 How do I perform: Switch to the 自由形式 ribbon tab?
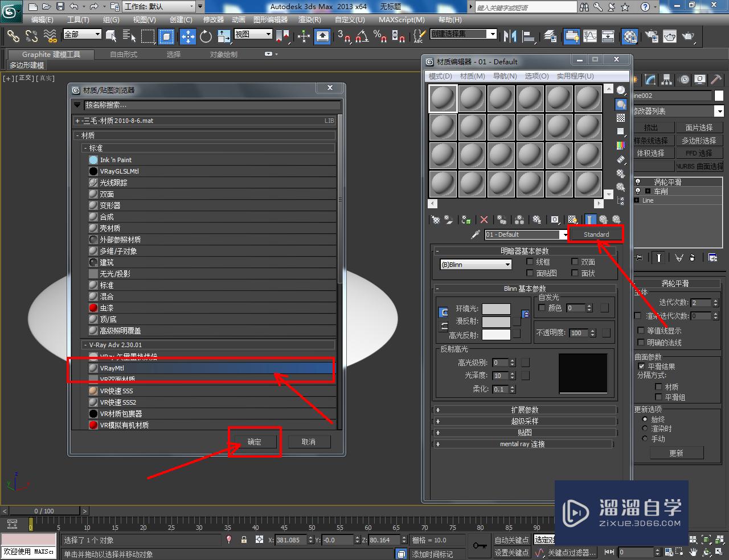point(124,55)
